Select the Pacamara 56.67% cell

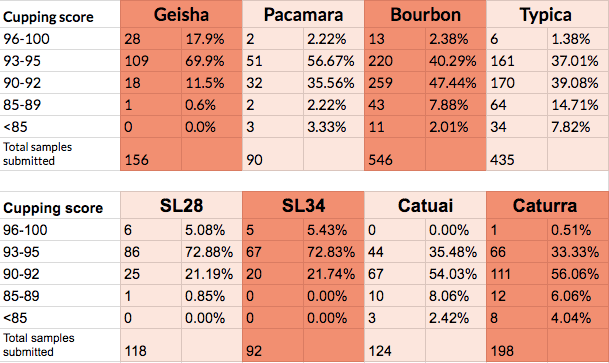pos(334,61)
